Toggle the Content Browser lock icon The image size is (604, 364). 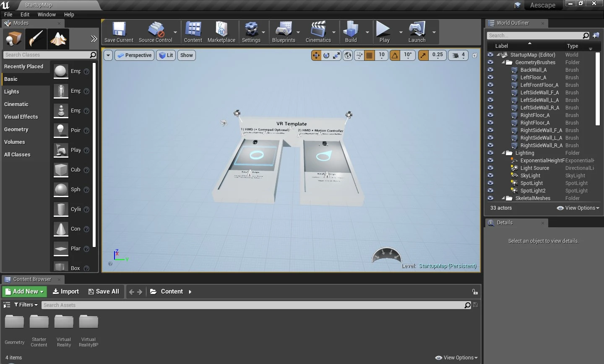pos(475,292)
